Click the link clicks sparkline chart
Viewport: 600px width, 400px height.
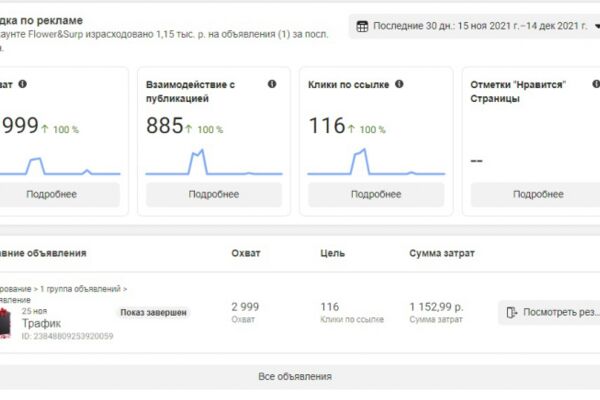point(376,162)
